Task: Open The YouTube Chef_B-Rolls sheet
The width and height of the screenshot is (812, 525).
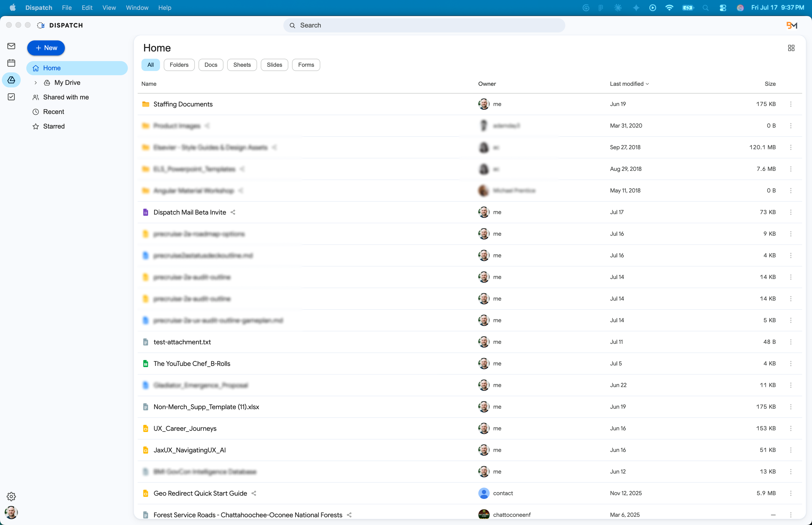Action: 192,363
